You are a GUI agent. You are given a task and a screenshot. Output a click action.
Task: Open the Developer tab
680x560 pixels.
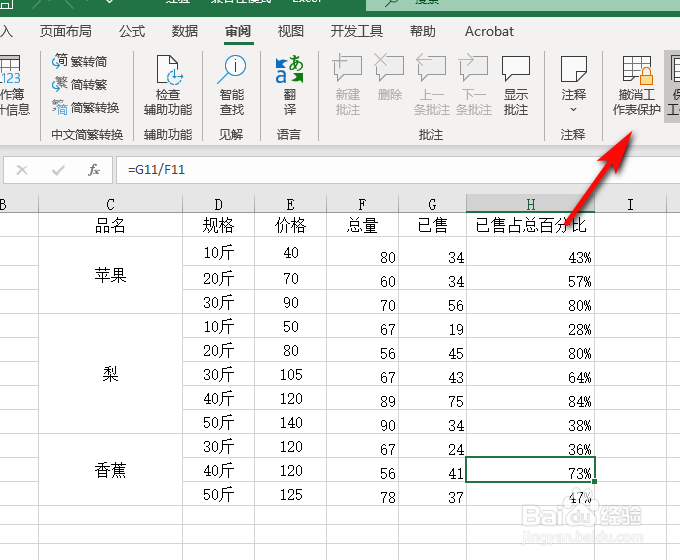click(356, 31)
